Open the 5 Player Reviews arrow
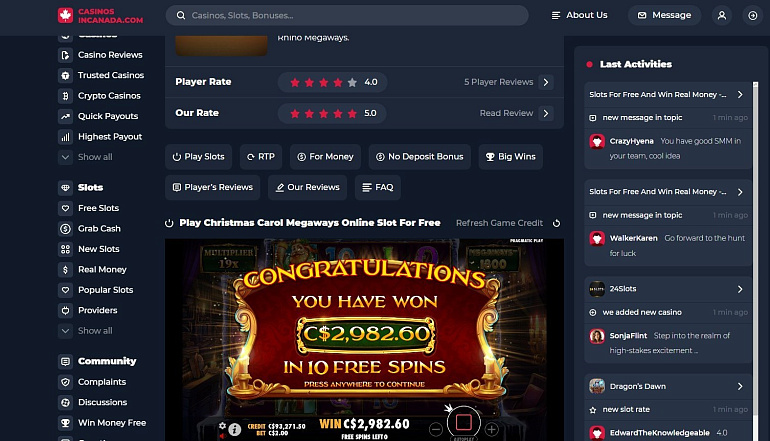 (x=546, y=82)
